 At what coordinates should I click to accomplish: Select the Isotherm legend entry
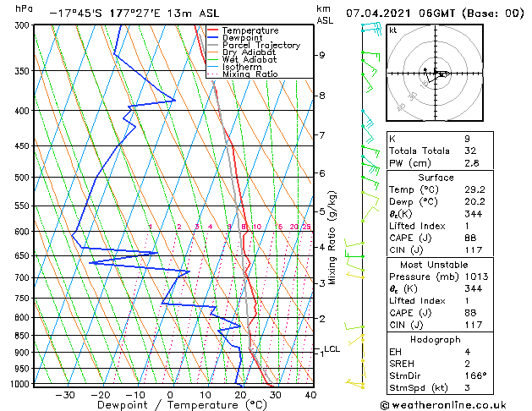(235, 67)
